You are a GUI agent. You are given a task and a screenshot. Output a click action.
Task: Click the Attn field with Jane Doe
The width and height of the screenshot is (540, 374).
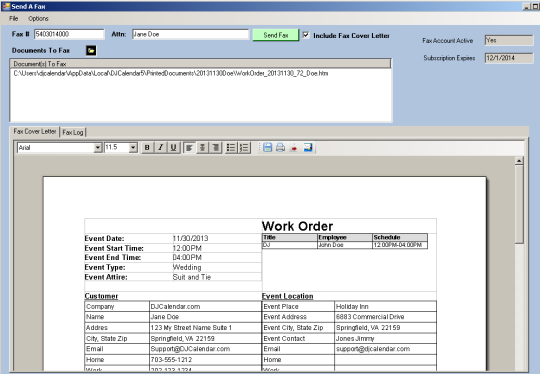190,34
